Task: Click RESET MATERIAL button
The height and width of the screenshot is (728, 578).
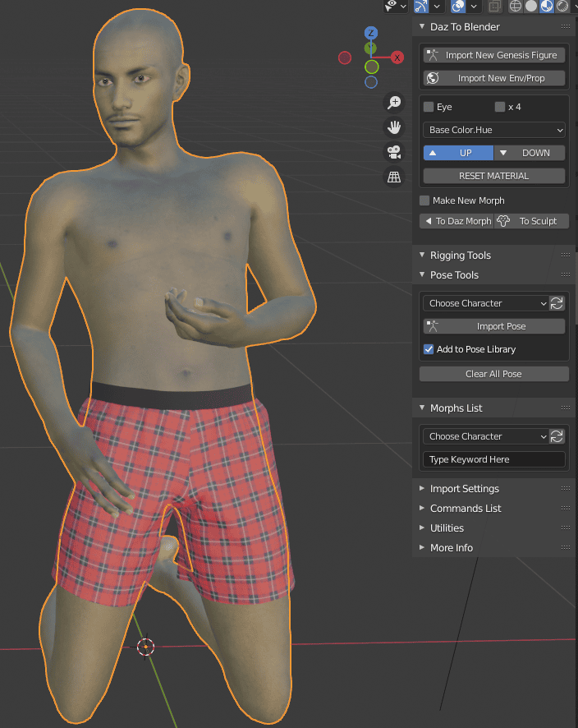Action: [x=494, y=176]
